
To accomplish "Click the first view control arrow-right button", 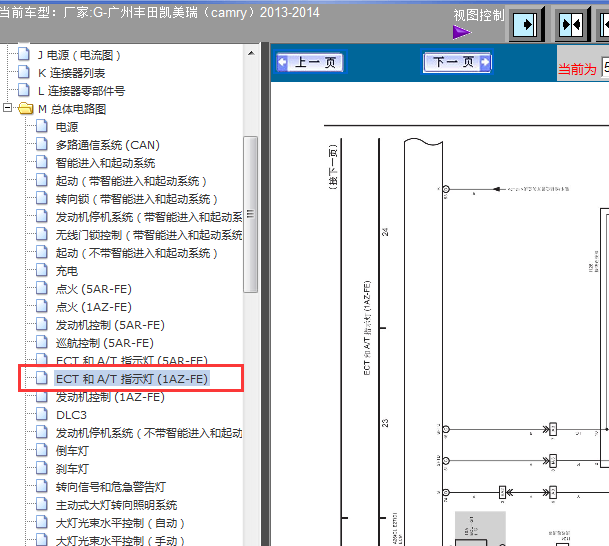I will click(x=525, y=25).
